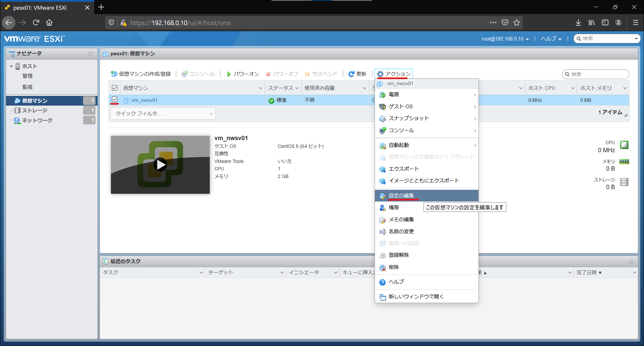The image size is (644, 346).
Task: Uncheck the vm_nwsv01 row checkbox
Action: coord(115,100)
